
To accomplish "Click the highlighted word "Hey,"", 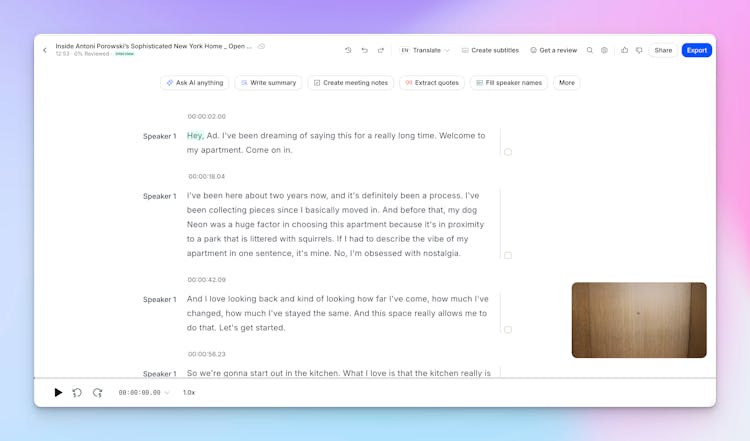I will coord(195,136).
